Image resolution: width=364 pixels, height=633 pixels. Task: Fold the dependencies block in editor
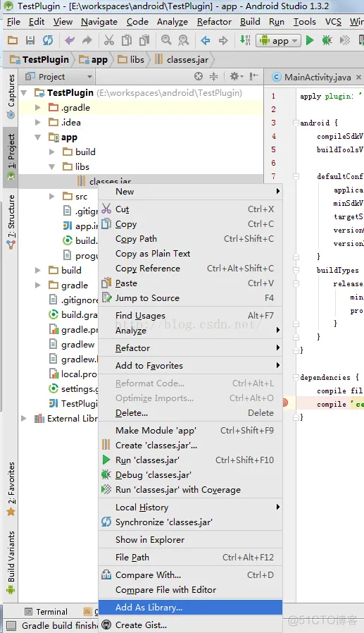pos(296,377)
